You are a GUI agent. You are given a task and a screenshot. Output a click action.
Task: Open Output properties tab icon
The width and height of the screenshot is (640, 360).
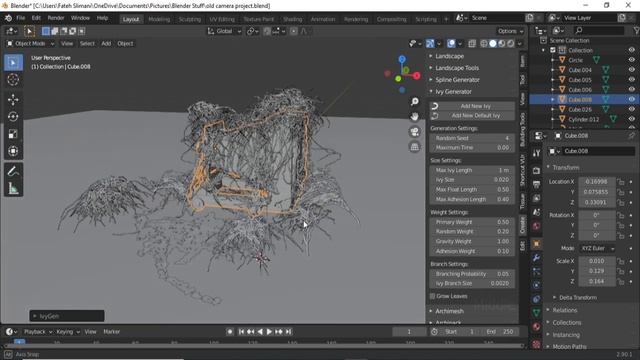[x=536, y=184]
